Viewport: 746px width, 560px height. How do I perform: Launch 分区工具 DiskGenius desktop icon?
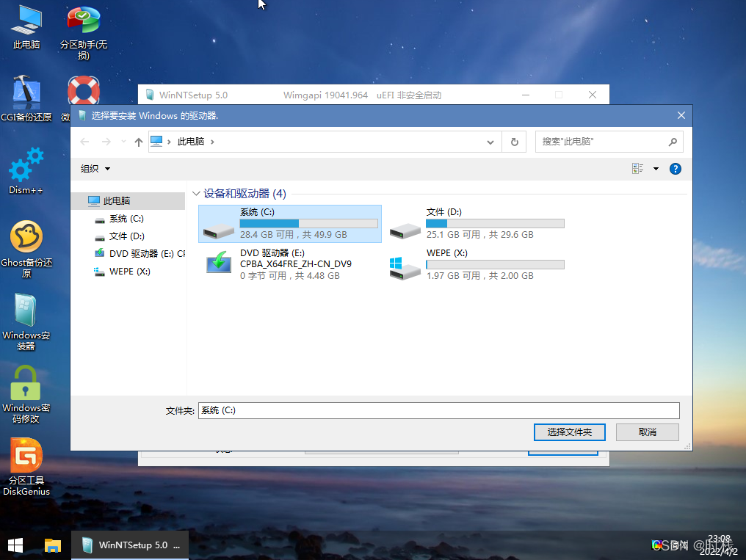[x=26, y=467]
